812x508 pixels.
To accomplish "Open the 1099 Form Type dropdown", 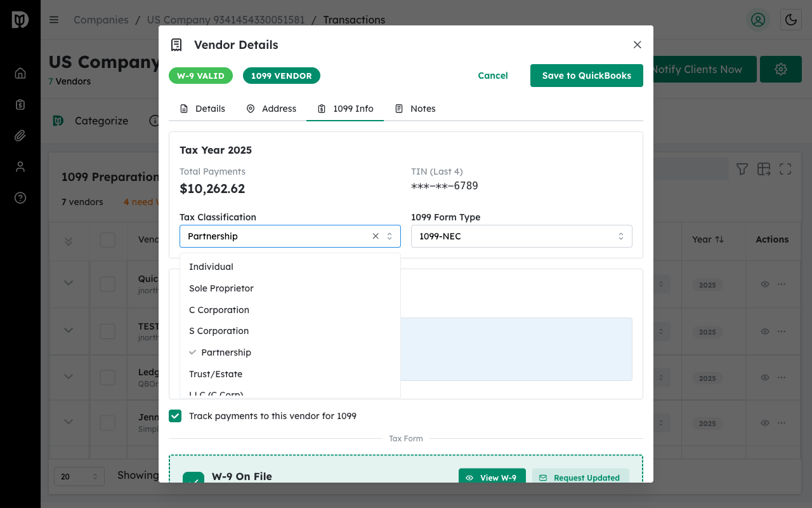I will coord(521,236).
